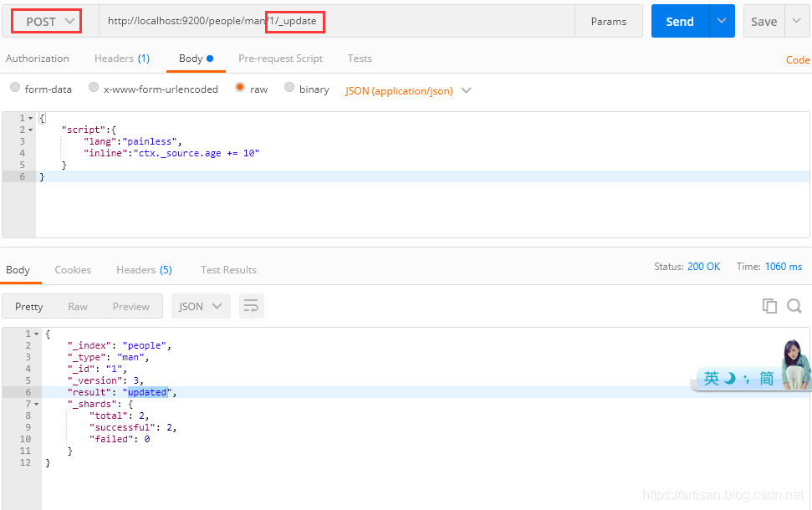Viewport: 812px width, 510px height.
Task: Collapse the _shards object in the response
Action: click(x=34, y=404)
